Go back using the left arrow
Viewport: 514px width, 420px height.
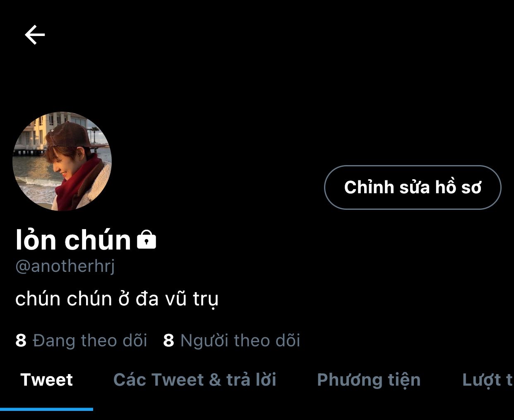[35, 34]
